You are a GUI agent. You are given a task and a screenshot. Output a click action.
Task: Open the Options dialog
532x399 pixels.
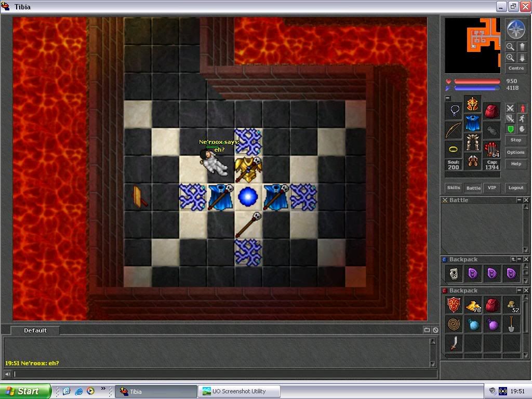tap(516, 152)
